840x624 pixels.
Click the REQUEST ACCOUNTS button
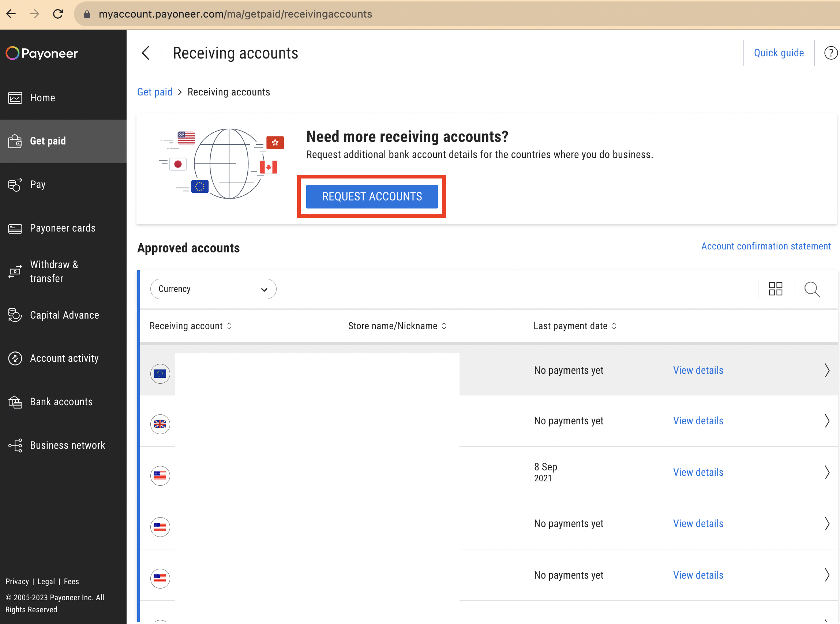372,196
